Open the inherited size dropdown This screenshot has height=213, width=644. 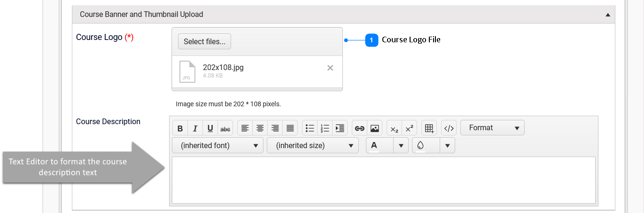tap(312, 146)
